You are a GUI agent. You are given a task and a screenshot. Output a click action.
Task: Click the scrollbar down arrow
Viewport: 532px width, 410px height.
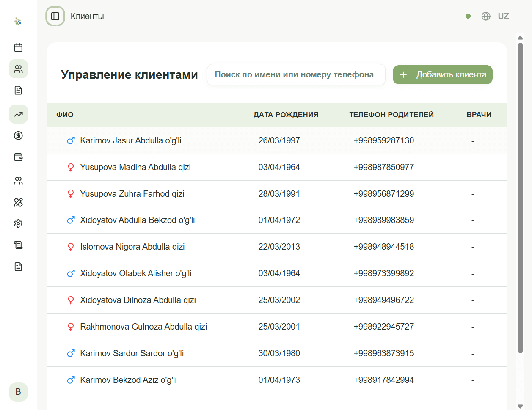520,407
